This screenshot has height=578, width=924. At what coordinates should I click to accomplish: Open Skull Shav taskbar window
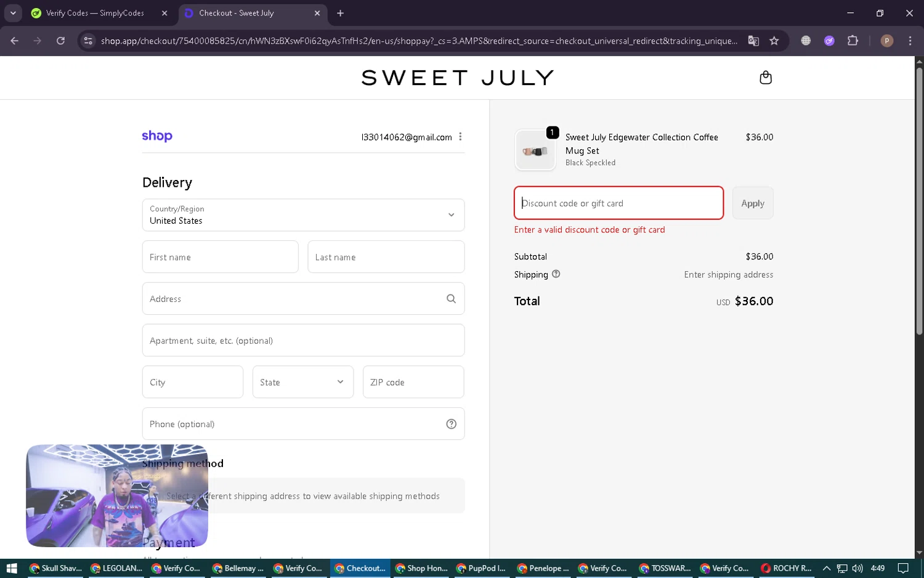pyautogui.click(x=55, y=568)
